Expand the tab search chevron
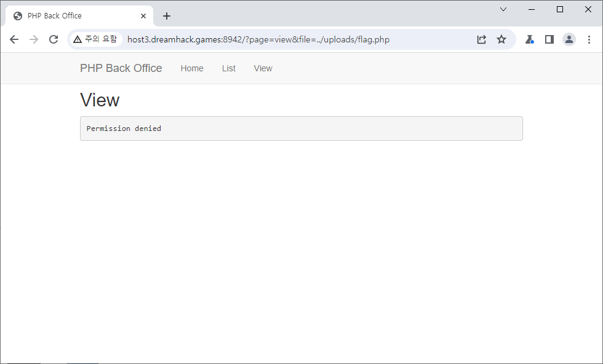Screen dimensions: 603x364 503,9
